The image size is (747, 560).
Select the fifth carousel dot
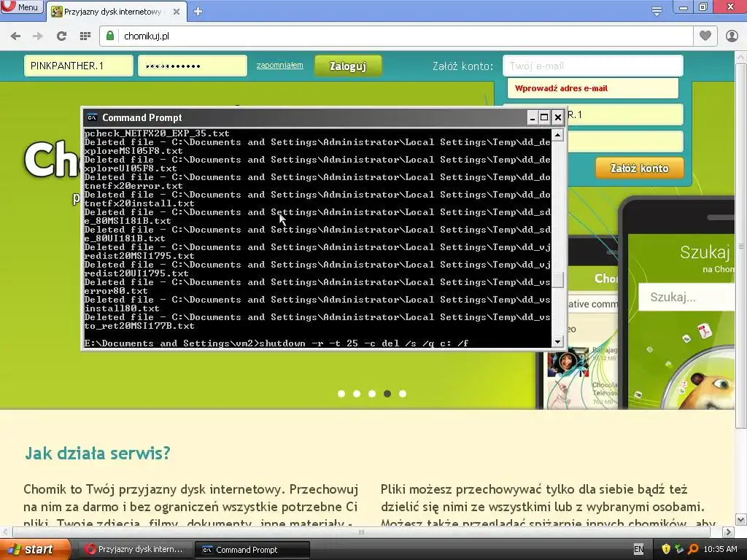[x=403, y=394]
